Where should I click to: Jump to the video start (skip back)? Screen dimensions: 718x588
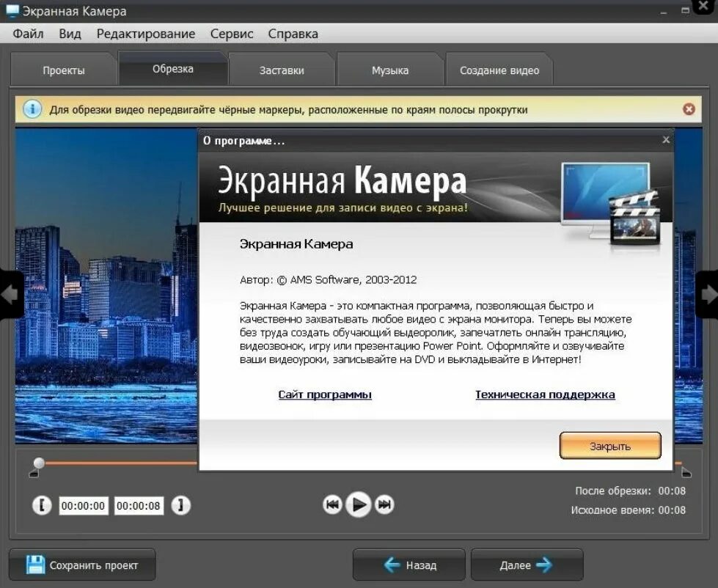(332, 504)
